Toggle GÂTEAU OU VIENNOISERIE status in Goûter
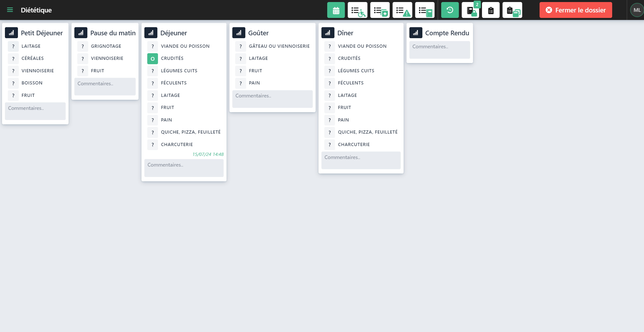Screen dimensions: 644x332 (240, 46)
